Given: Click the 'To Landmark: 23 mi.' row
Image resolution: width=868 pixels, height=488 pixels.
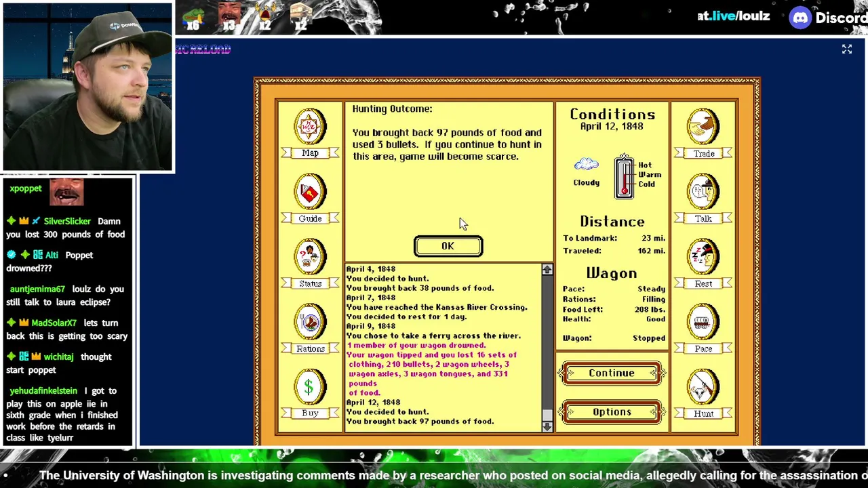Looking at the screenshot, I should [614, 238].
